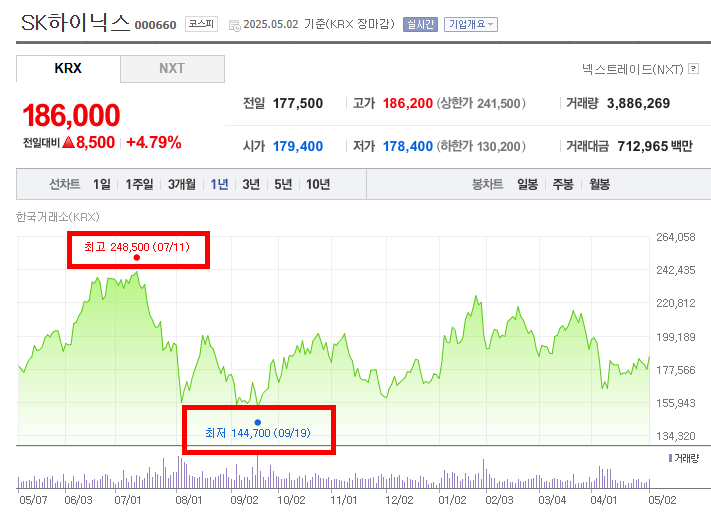
Task: Click the red highest price marker dot
Action: click(137, 257)
